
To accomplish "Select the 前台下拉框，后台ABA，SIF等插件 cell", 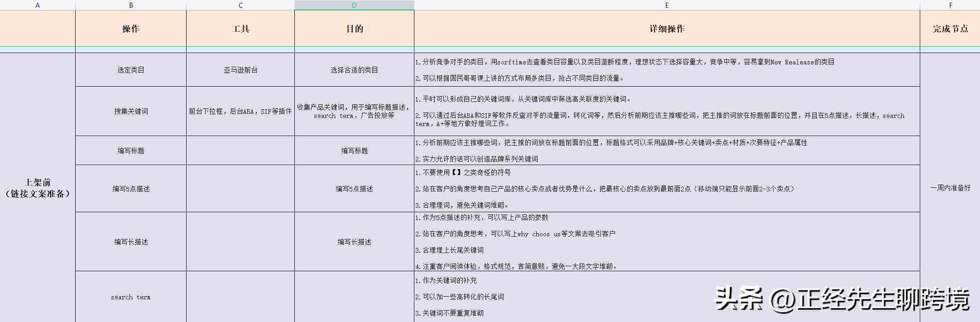I will click(240, 111).
